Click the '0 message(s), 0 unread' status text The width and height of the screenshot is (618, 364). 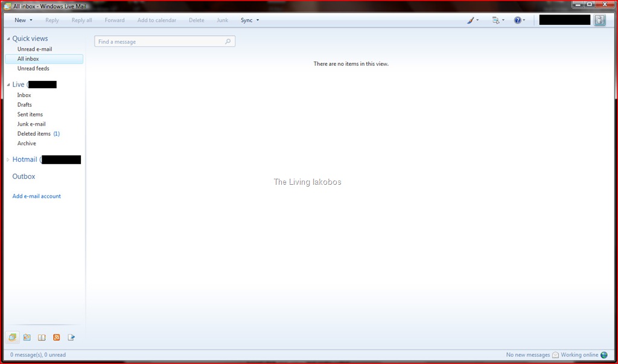38,355
